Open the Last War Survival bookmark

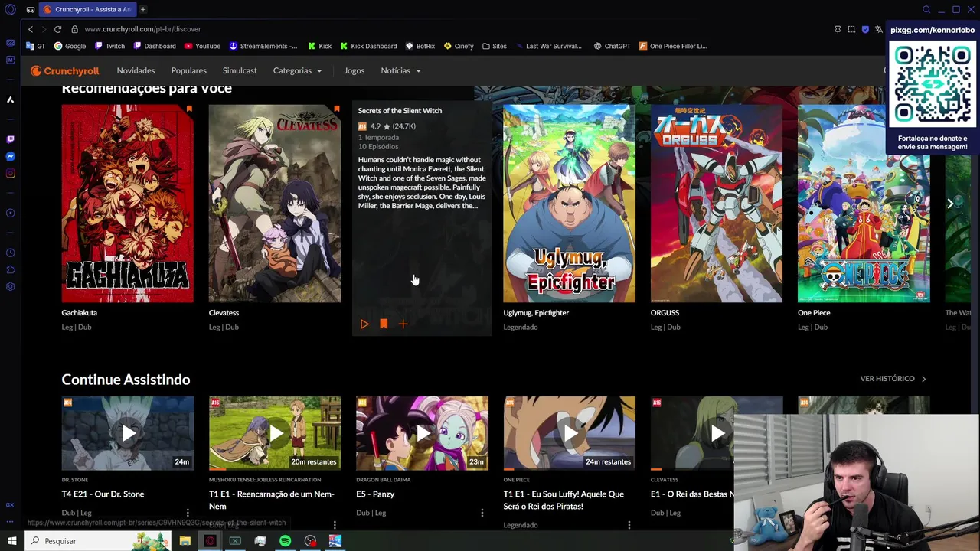(x=549, y=46)
